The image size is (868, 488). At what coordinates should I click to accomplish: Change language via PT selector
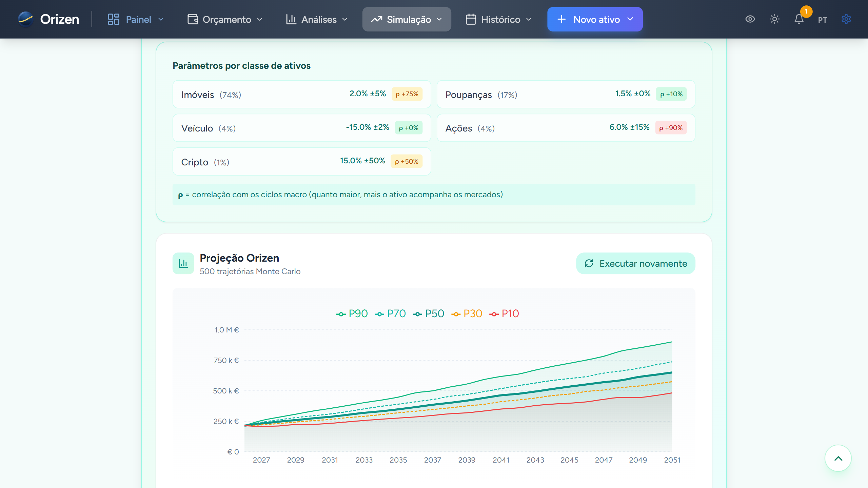click(822, 20)
